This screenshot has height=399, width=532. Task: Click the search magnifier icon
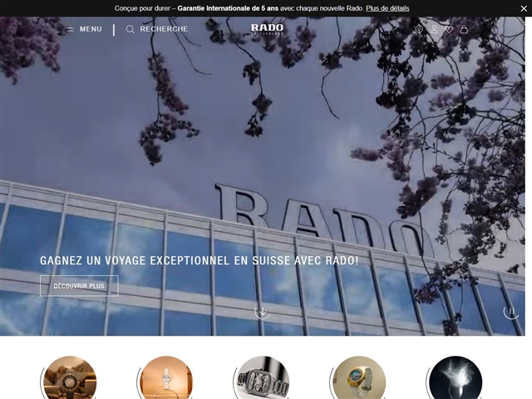(x=130, y=30)
